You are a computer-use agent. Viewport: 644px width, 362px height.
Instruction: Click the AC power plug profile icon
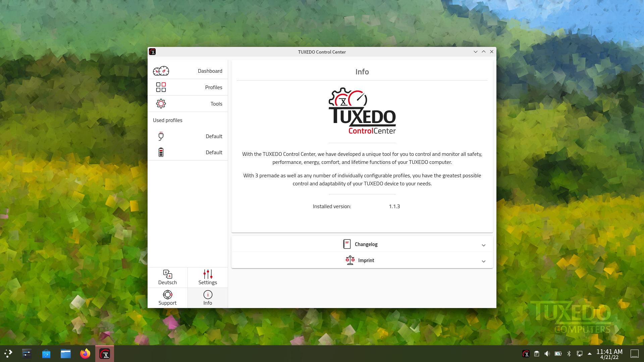click(x=161, y=136)
